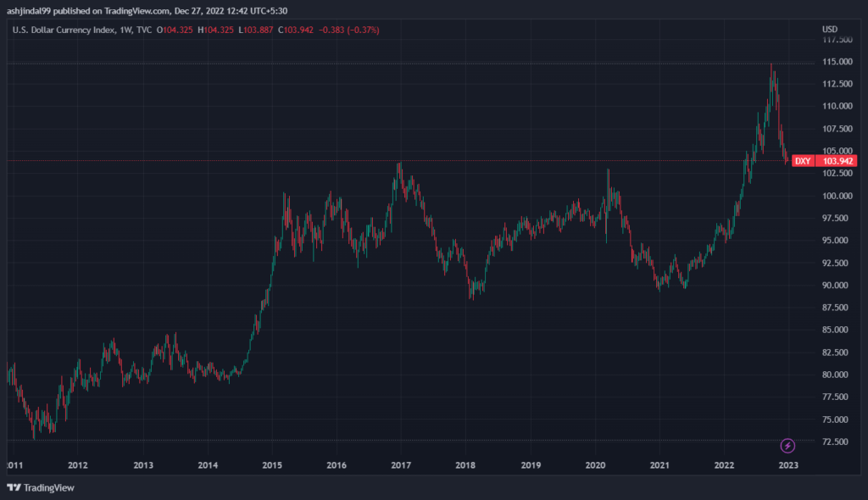Screen dimensions: 868x500
Task: Click the 2022 label on time axis
Action: tap(724, 465)
